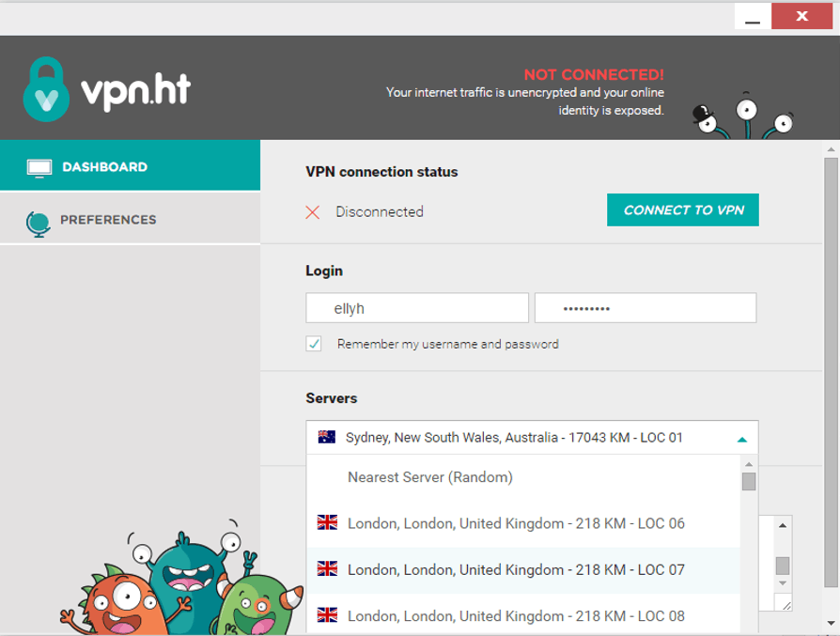The height and width of the screenshot is (636, 840).
Task: Click the UK flag beside LOC 06
Action: (327, 522)
